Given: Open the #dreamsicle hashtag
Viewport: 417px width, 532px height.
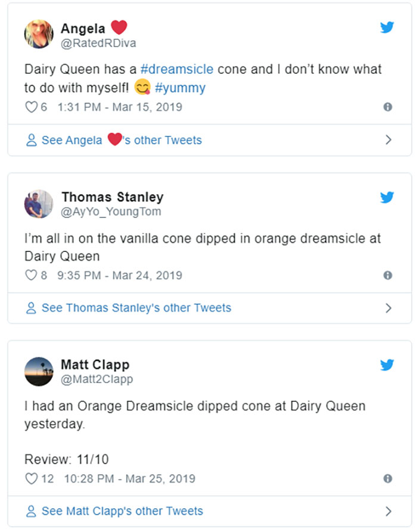Looking at the screenshot, I should tap(176, 69).
